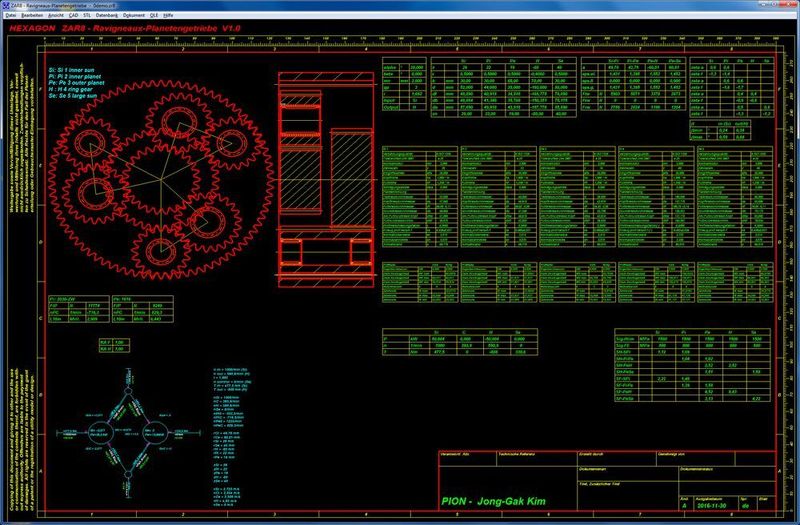Click the 'Se: Se 5 large sun' legend line

[x=71, y=95]
